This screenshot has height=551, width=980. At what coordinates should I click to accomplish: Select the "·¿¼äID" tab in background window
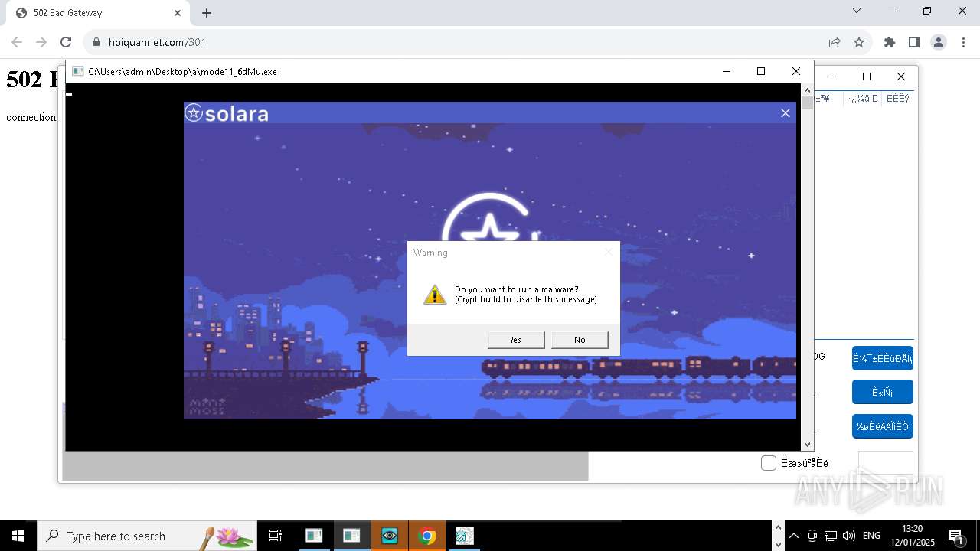click(x=863, y=99)
